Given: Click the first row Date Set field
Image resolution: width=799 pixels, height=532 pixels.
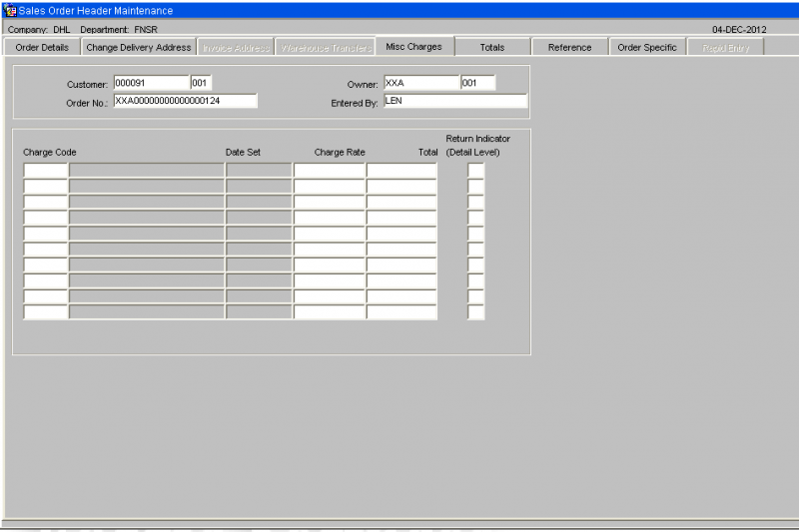Looking at the screenshot, I should pyautogui.click(x=259, y=170).
